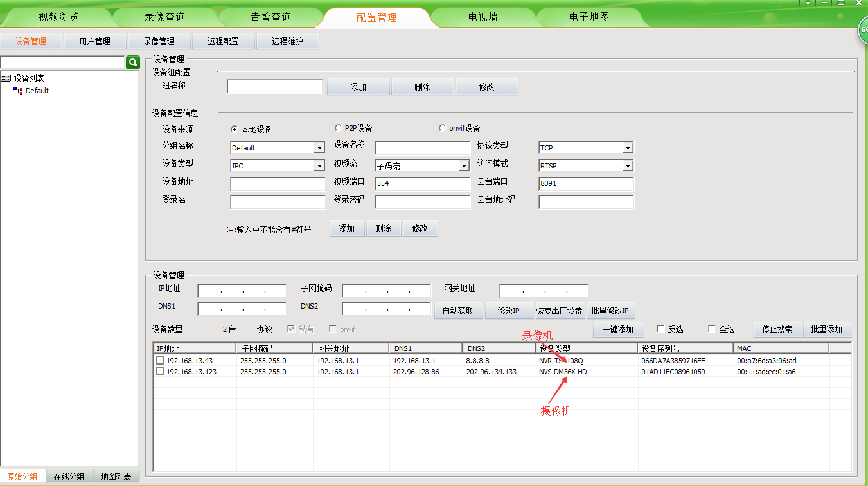Click the 组名称 text input field
Viewport: 868px width, 486px height.
point(275,87)
